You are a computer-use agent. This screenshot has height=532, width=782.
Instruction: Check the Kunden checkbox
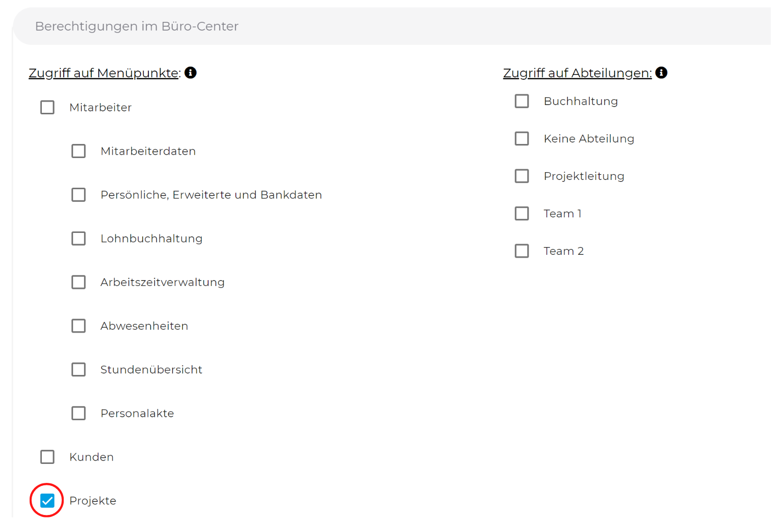[x=47, y=457]
